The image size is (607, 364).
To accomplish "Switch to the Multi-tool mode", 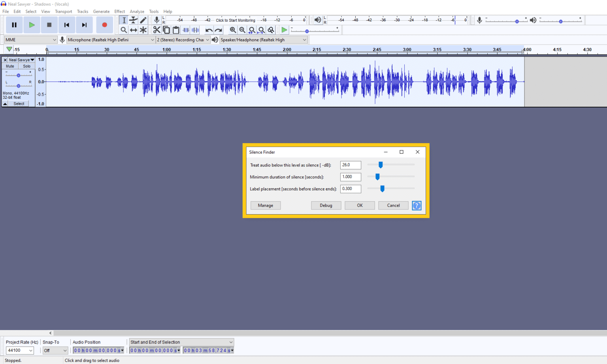I will [x=143, y=30].
